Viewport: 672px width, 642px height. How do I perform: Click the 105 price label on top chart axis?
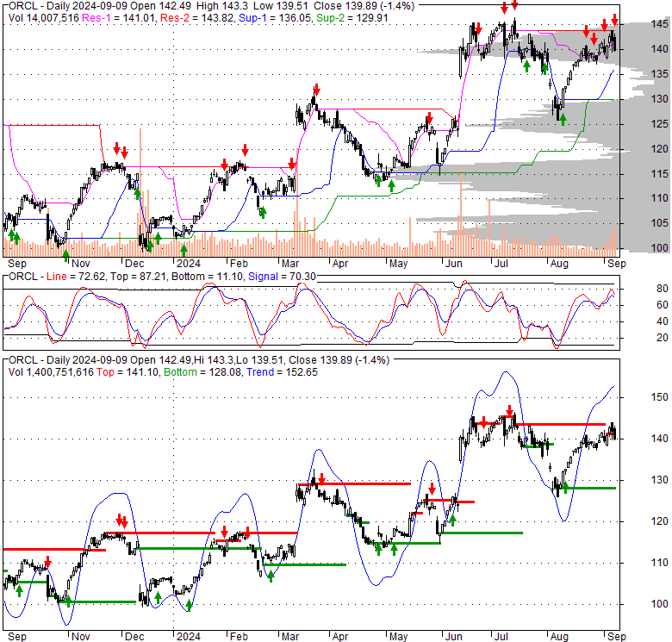pyautogui.click(x=660, y=223)
